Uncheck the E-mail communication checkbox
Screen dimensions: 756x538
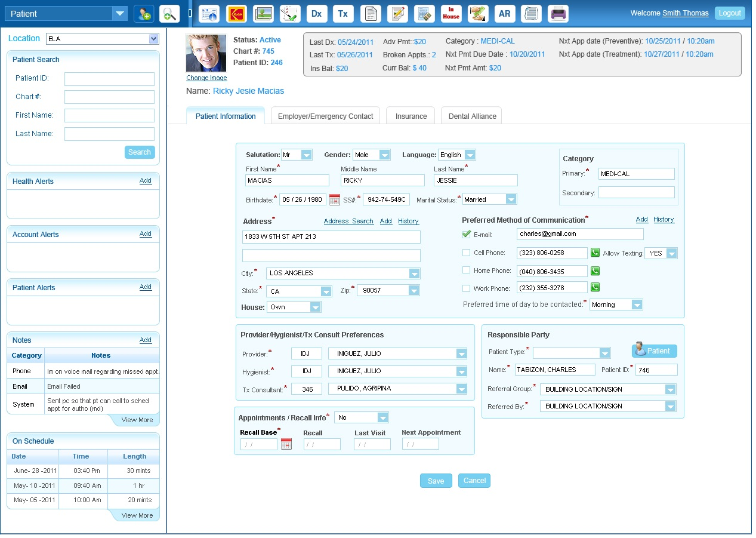click(467, 234)
